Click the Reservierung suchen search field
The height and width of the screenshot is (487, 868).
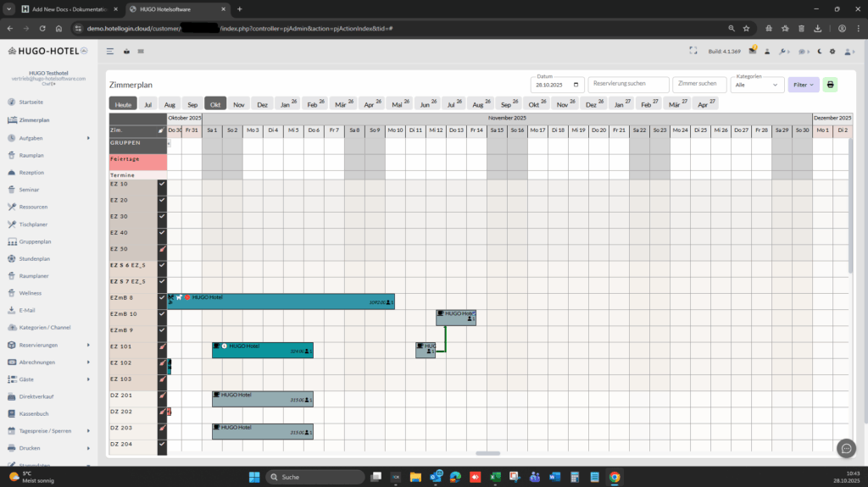click(627, 85)
